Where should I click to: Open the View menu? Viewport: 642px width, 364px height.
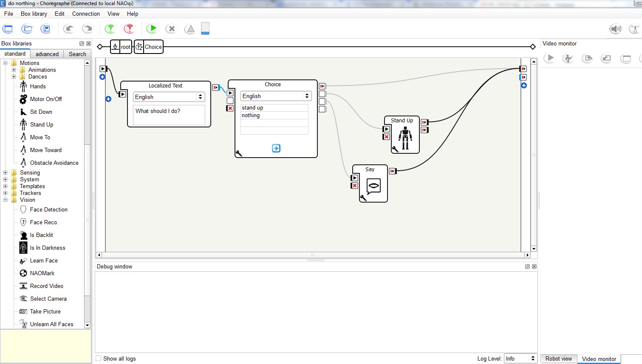pyautogui.click(x=113, y=14)
